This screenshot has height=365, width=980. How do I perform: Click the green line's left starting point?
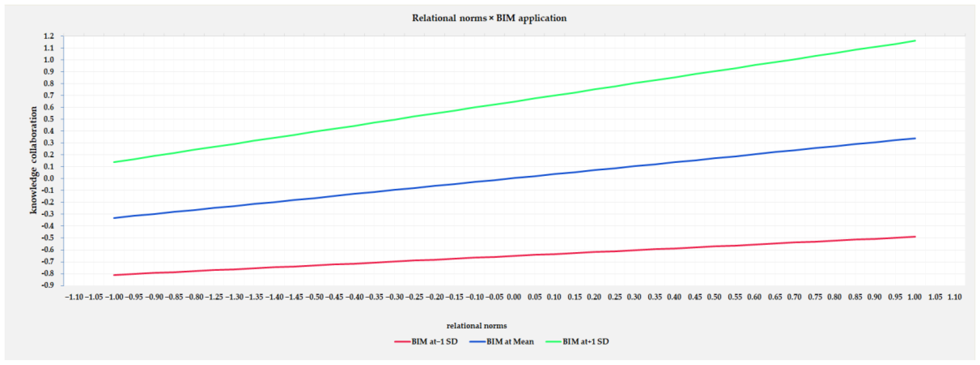pos(114,162)
